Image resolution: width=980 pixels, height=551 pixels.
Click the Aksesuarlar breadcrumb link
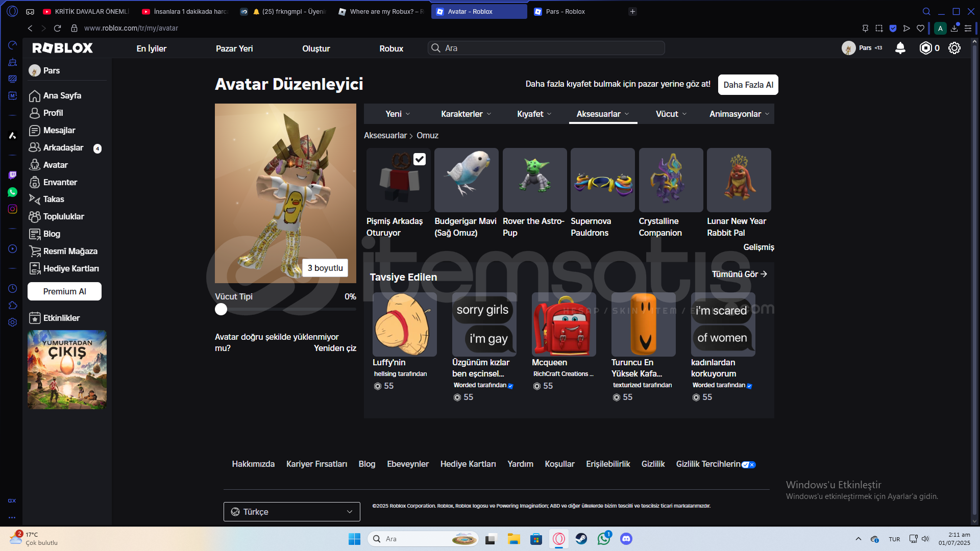click(x=385, y=135)
